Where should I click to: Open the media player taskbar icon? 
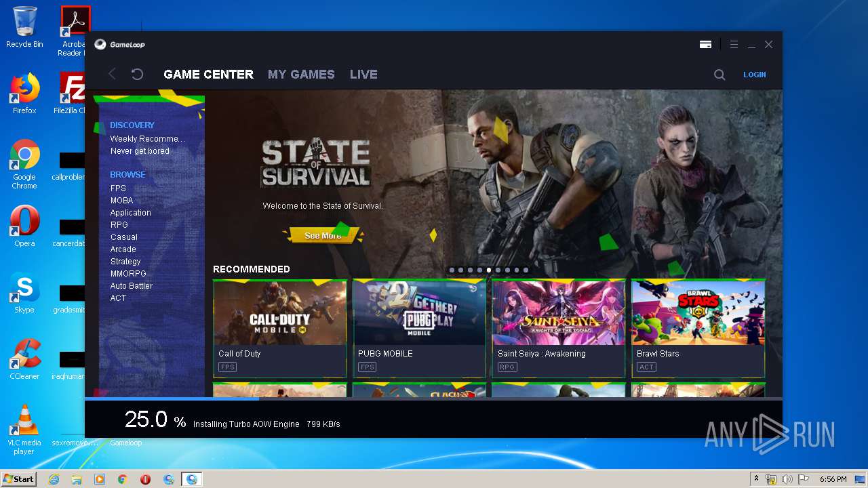[100, 479]
